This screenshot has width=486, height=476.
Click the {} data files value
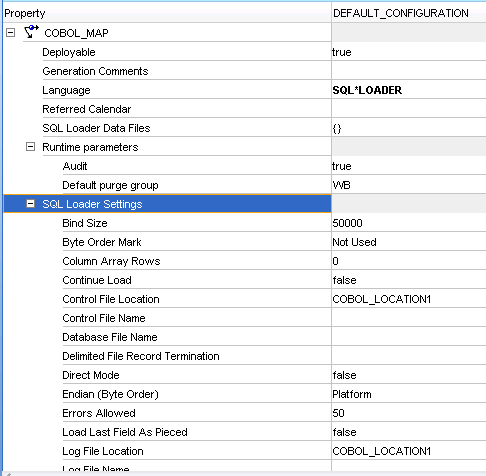coord(337,128)
